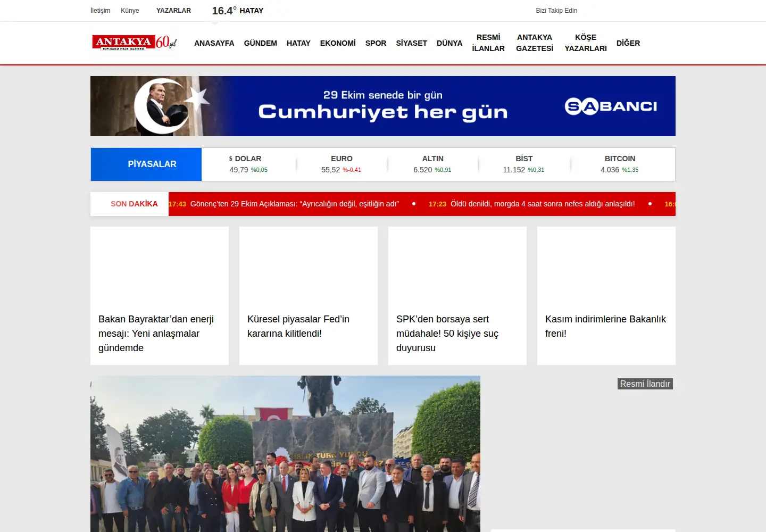Open the group photo headline image
Image resolution: width=766 pixels, height=532 pixels.
click(285, 454)
